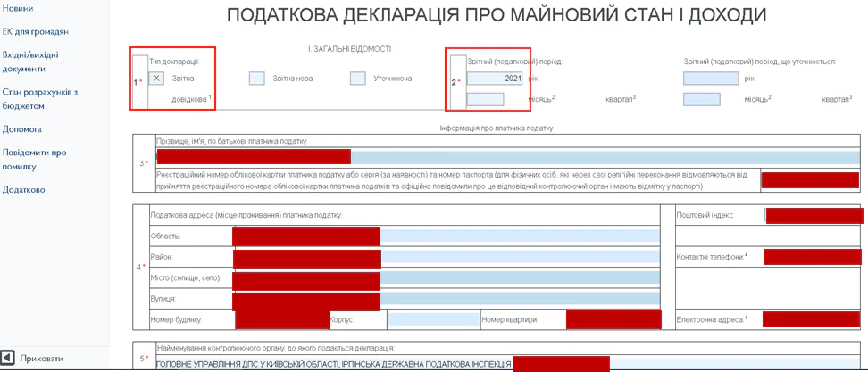Click the Приховати sidebar label
The width and height of the screenshot is (868, 372).
coord(42,359)
